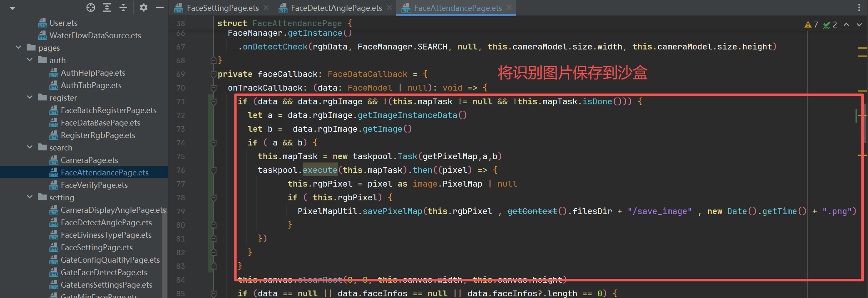
Task: Select FaceDataBasePage.ets file
Action: click(x=100, y=123)
